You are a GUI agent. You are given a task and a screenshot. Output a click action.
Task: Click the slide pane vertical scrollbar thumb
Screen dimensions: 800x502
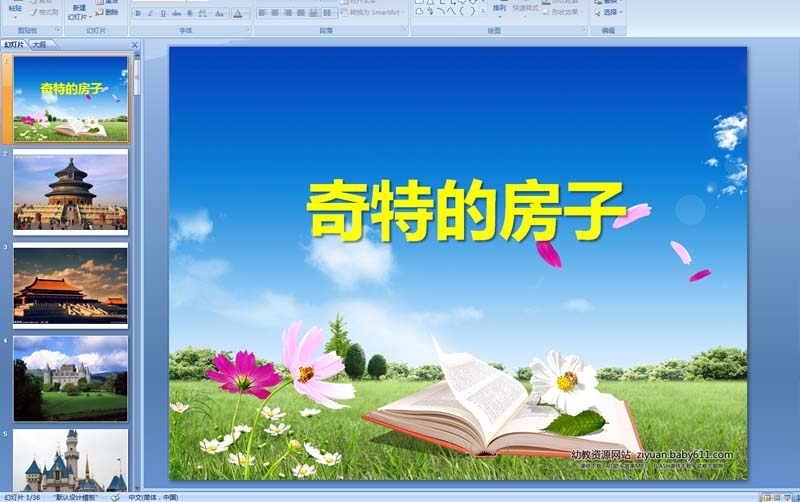point(137,78)
